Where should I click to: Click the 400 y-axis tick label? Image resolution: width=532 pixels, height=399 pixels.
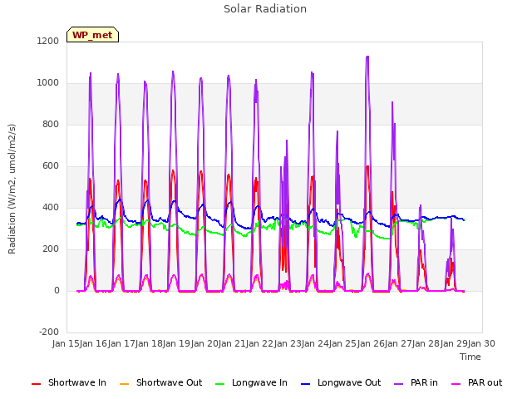click(x=51, y=207)
